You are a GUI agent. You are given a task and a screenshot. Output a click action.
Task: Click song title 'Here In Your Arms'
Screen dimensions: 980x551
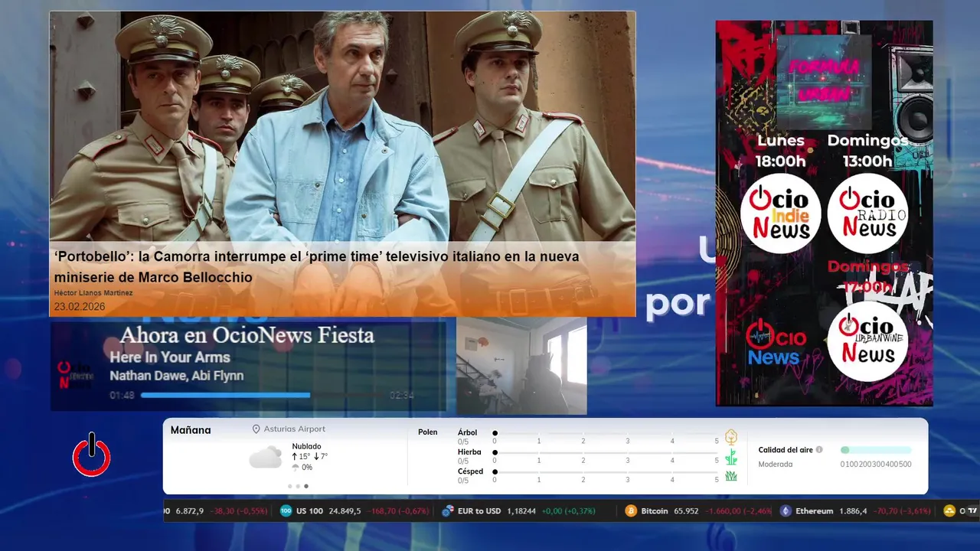click(x=169, y=357)
